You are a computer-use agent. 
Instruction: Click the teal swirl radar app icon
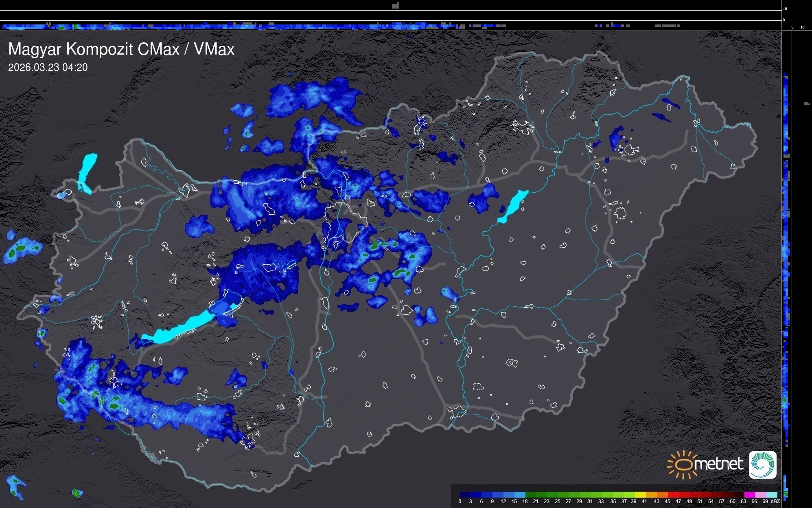tap(762, 464)
